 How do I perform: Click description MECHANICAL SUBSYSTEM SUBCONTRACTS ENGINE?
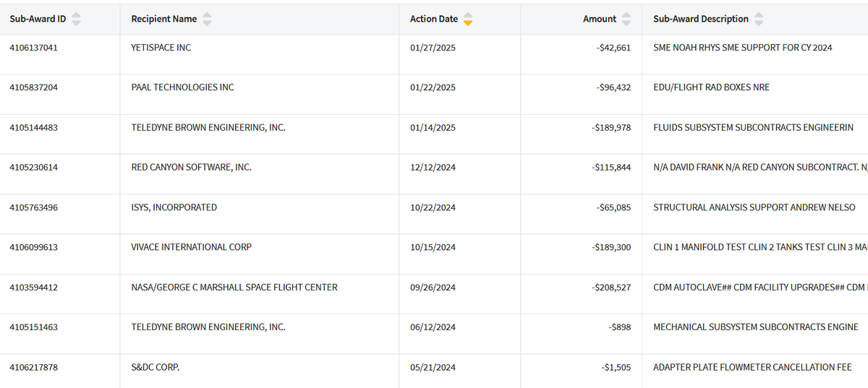point(756,327)
